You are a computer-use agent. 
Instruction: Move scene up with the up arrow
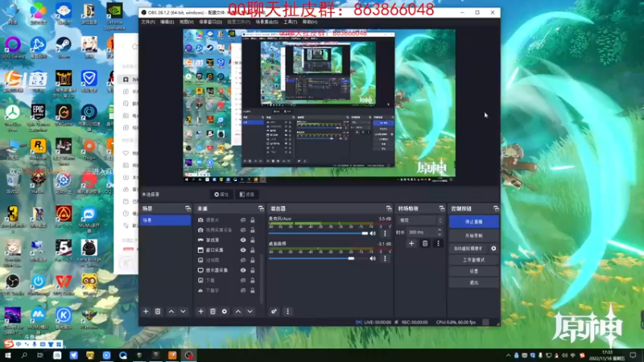[171, 311]
